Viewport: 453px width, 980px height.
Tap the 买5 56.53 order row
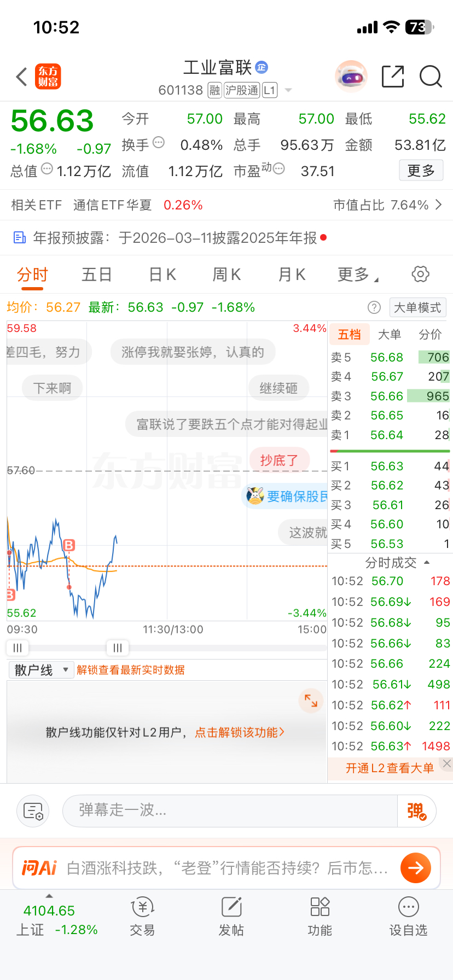[x=390, y=544]
